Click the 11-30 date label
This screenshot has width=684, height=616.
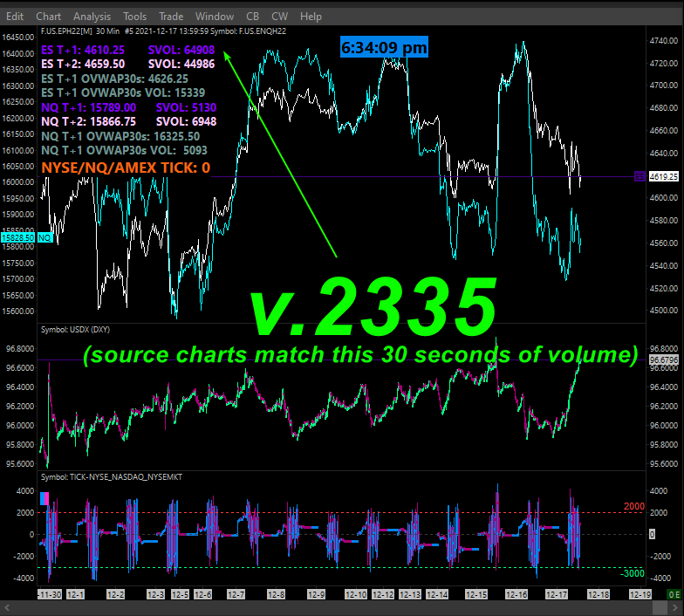(50, 594)
